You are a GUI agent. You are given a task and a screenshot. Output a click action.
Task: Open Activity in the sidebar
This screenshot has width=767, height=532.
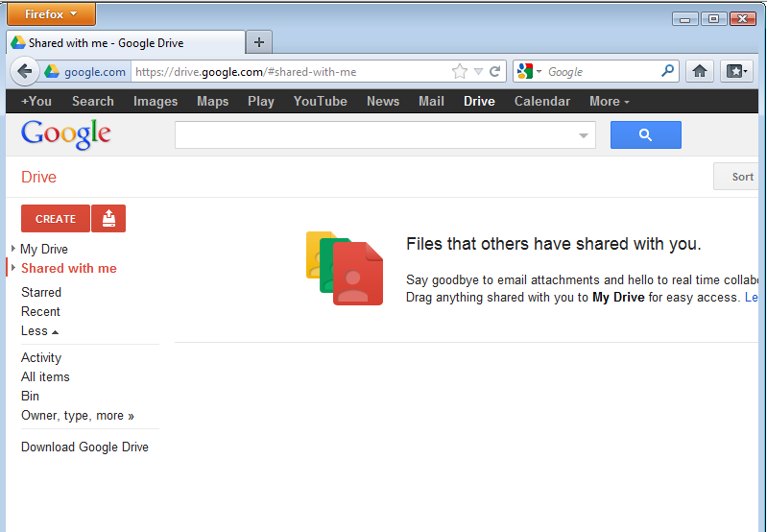tap(41, 358)
